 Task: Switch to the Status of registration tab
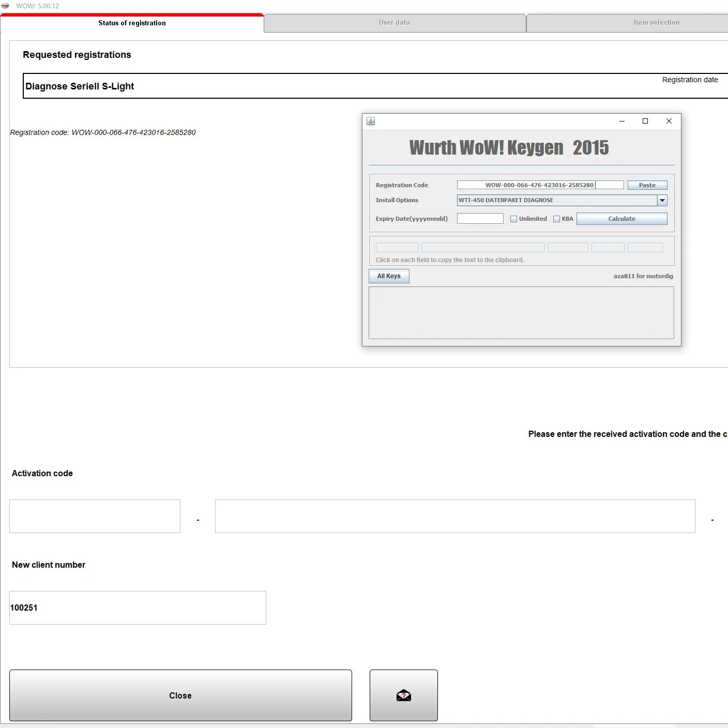[x=132, y=23]
